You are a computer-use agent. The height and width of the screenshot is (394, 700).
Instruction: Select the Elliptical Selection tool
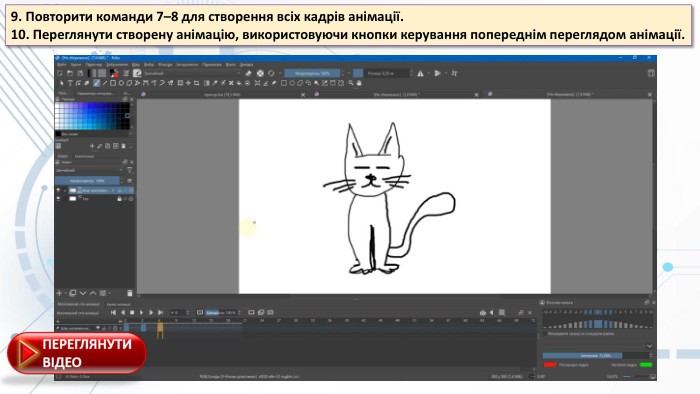tap(292, 83)
